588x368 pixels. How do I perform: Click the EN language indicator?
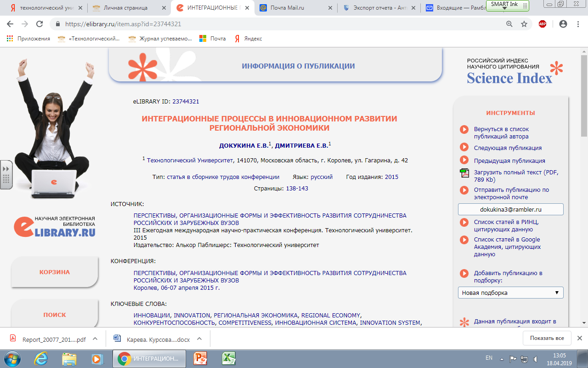click(489, 358)
